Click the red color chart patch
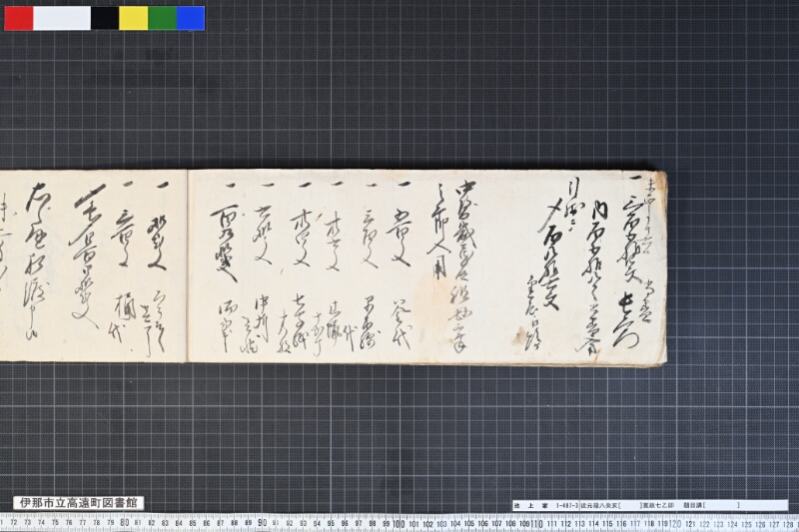 pos(19,18)
